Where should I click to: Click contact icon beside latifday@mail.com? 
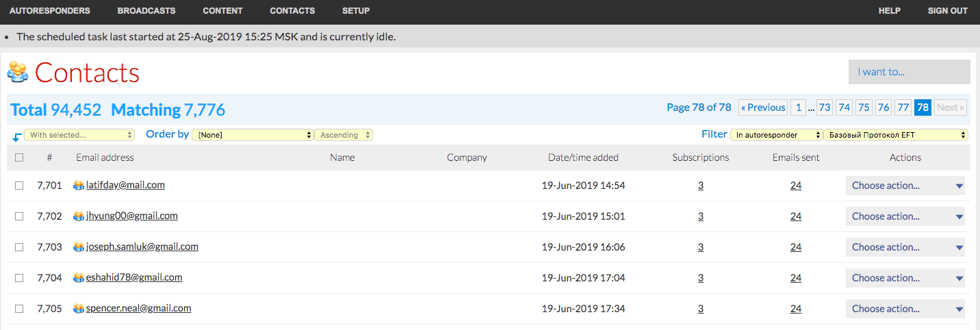click(x=79, y=186)
